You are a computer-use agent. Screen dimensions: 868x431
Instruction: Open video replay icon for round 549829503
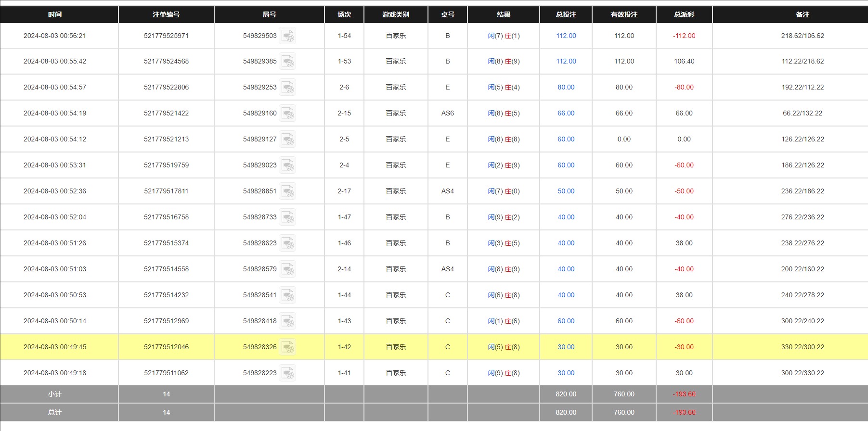point(287,36)
